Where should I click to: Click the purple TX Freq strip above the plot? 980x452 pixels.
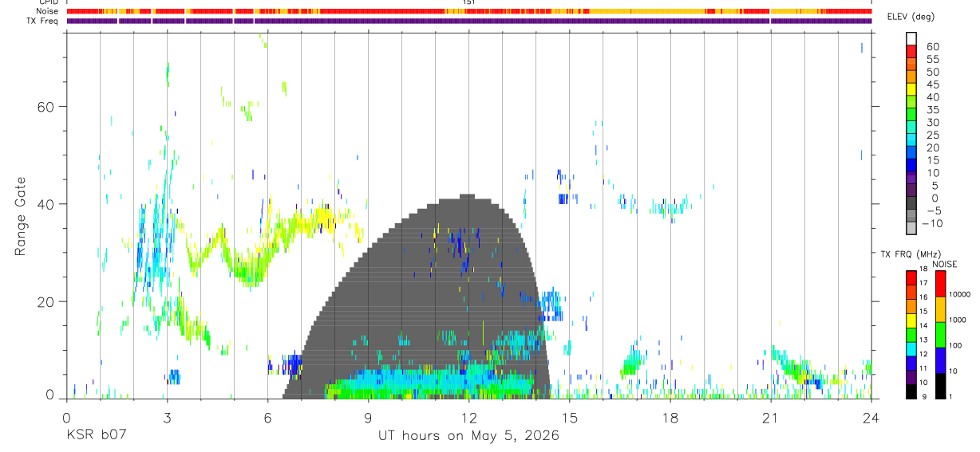coord(468,21)
